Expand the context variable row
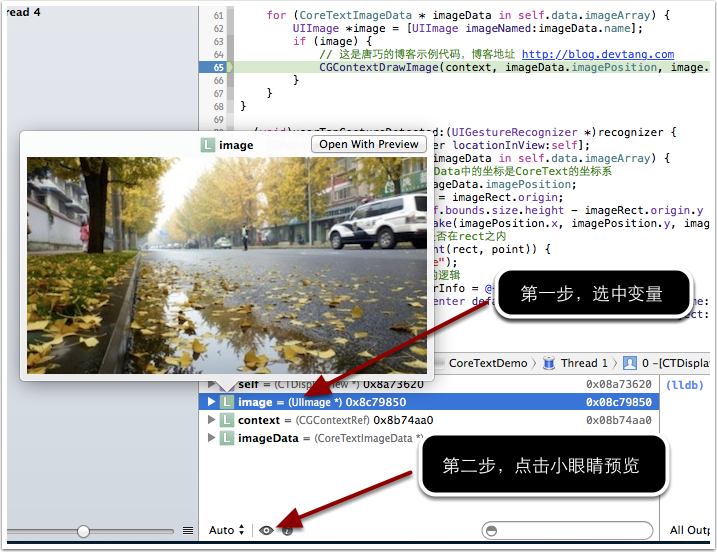 click(211, 420)
